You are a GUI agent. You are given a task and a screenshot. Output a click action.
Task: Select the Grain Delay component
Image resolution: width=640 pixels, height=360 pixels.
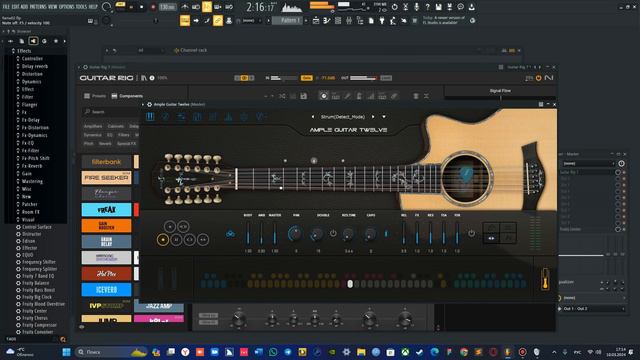[107, 241]
